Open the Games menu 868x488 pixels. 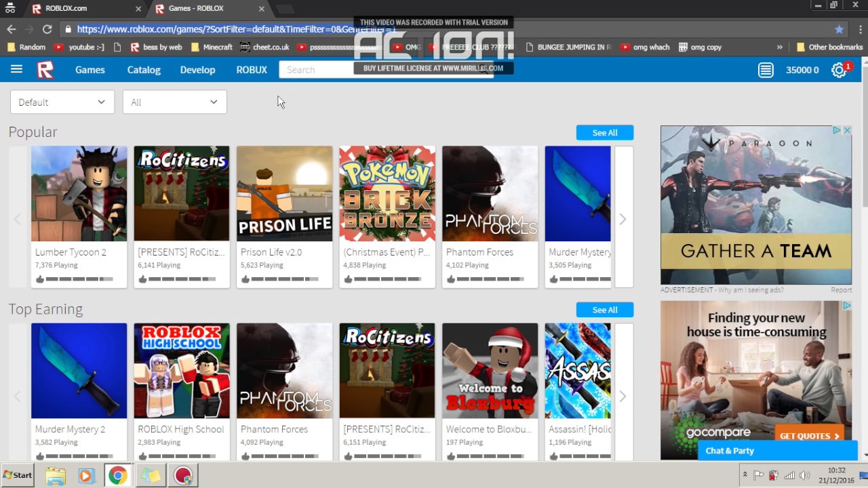pos(90,70)
